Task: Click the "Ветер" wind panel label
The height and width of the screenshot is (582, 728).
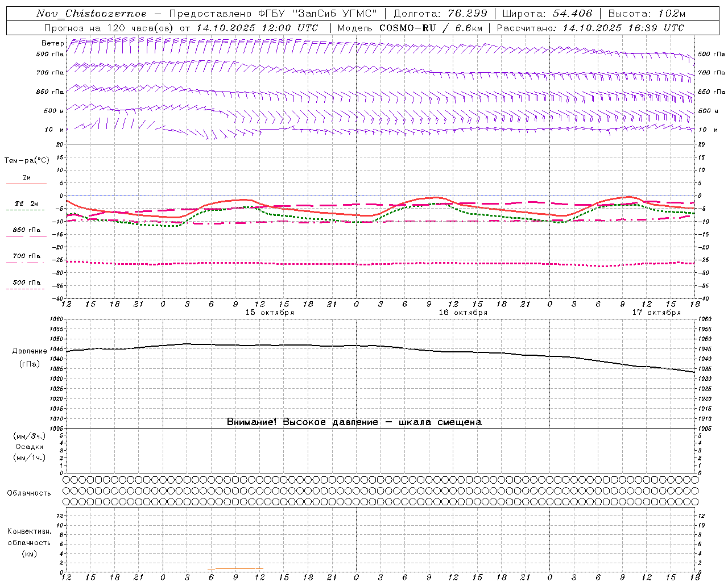Action: coord(52,43)
